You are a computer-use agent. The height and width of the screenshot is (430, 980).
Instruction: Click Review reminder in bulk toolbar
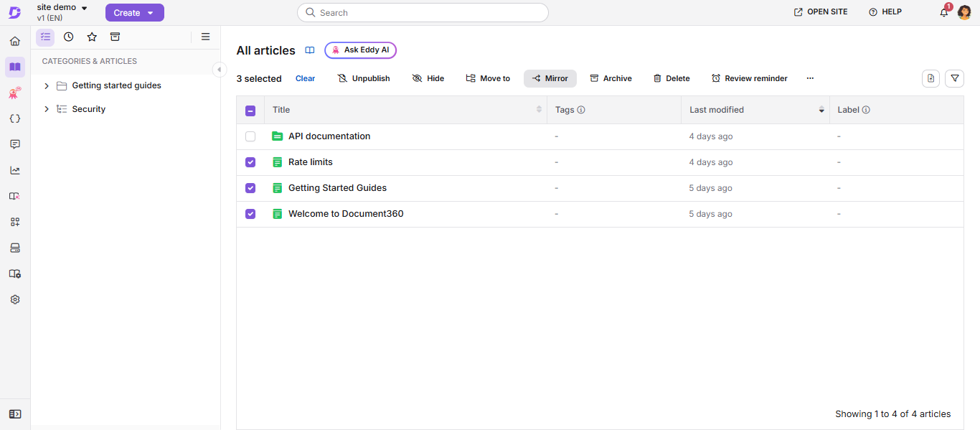[x=749, y=78]
